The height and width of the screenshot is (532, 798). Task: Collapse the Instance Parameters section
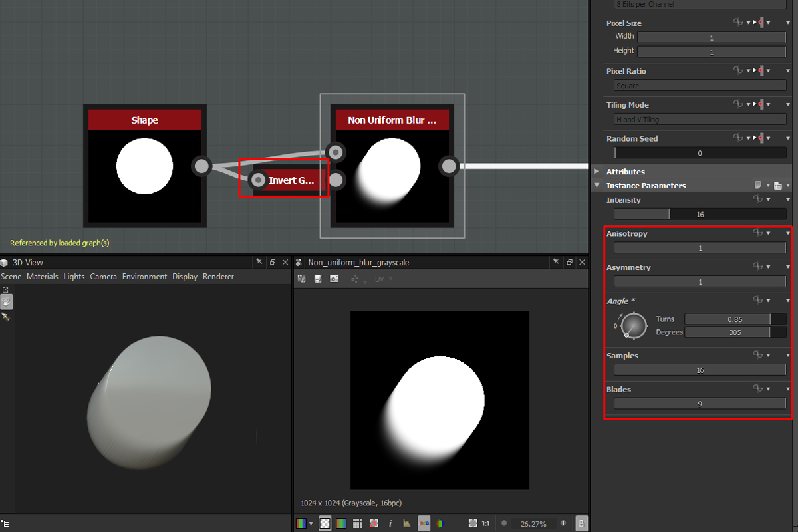tap(597, 186)
